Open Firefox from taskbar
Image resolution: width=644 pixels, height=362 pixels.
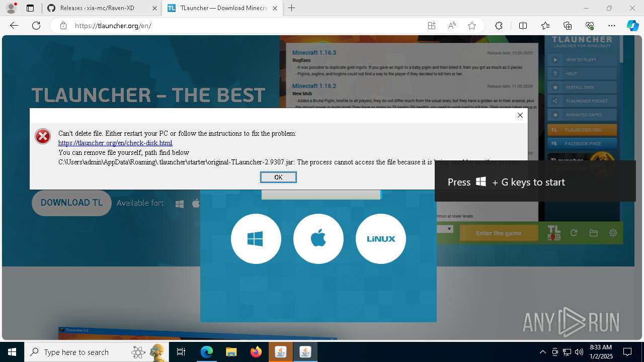tap(256, 352)
